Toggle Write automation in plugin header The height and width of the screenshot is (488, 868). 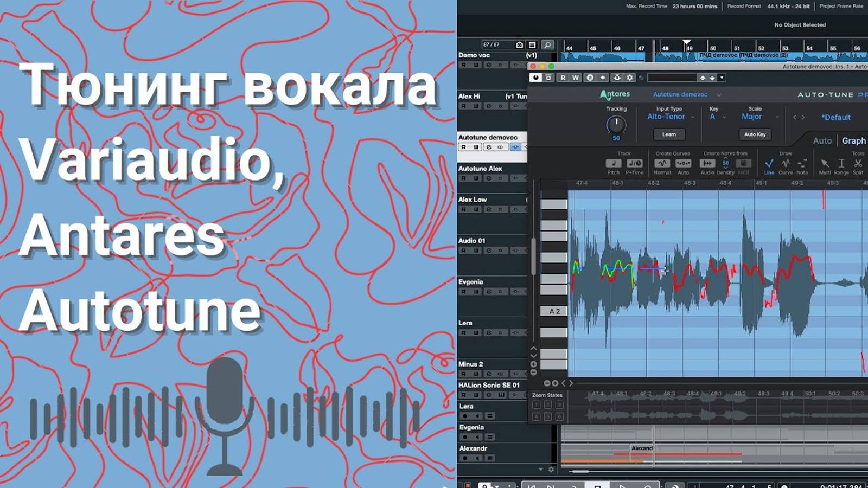point(575,78)
